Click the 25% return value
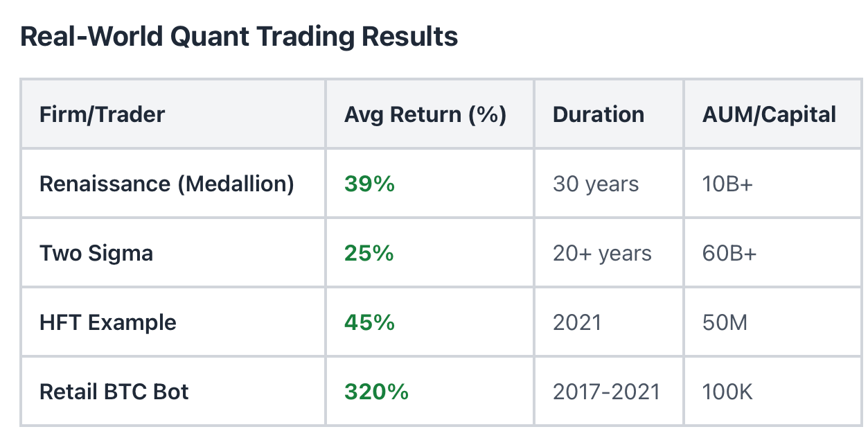The height and width of the screenshot is (436, 868). pos(369,253)
